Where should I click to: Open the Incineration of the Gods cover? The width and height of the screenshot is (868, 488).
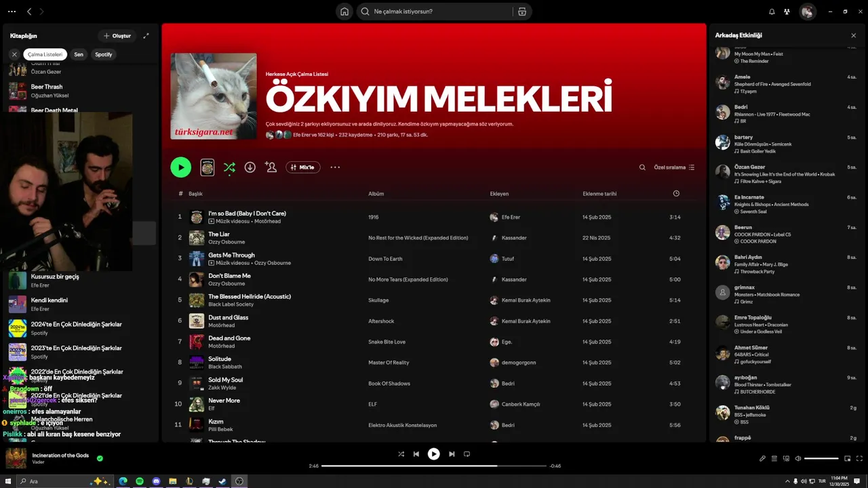click(16, 458)
